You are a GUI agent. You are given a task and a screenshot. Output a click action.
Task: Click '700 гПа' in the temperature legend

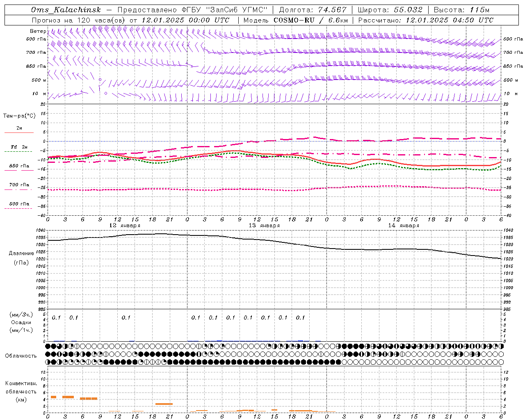coord(19,185)
